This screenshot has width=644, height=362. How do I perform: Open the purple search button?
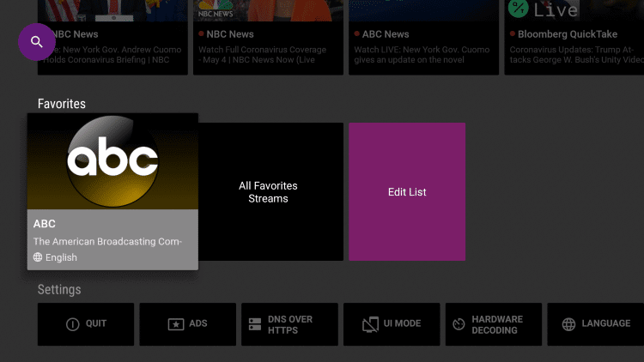pyautogui.click(x=37, y=42)
